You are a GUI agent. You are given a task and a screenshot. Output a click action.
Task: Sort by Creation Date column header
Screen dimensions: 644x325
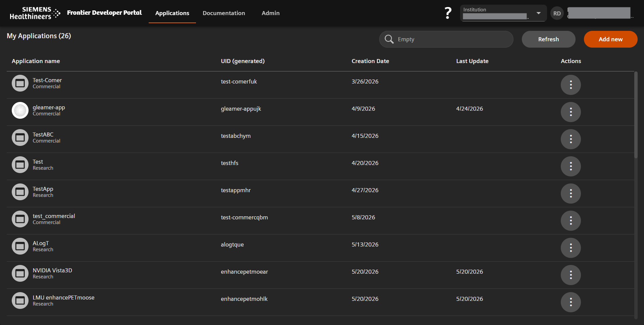coord(370,61)
